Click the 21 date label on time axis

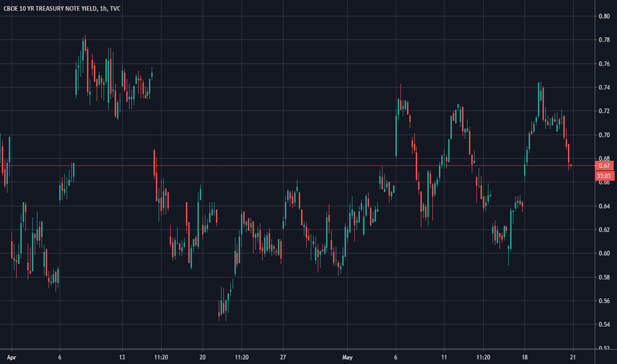tap(573, 357)
